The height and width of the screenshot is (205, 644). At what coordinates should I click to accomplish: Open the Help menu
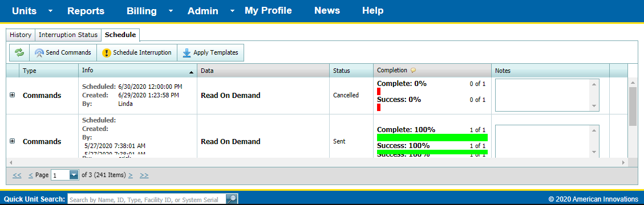(373, 11)
